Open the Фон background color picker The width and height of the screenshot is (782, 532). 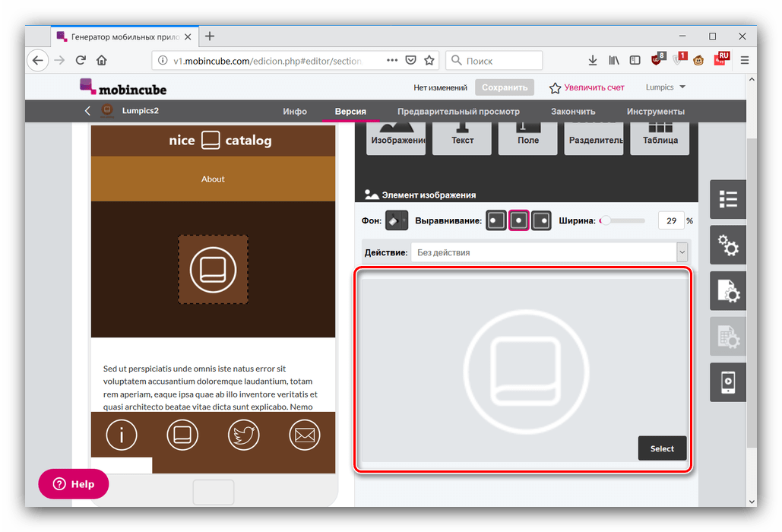(397, 220)
